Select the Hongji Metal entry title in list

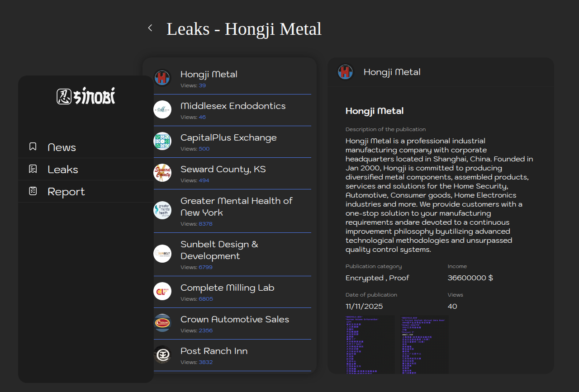tap(209, 74)
